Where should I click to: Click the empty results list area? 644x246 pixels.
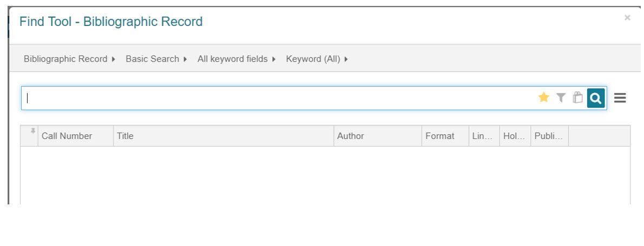[325, 176]
